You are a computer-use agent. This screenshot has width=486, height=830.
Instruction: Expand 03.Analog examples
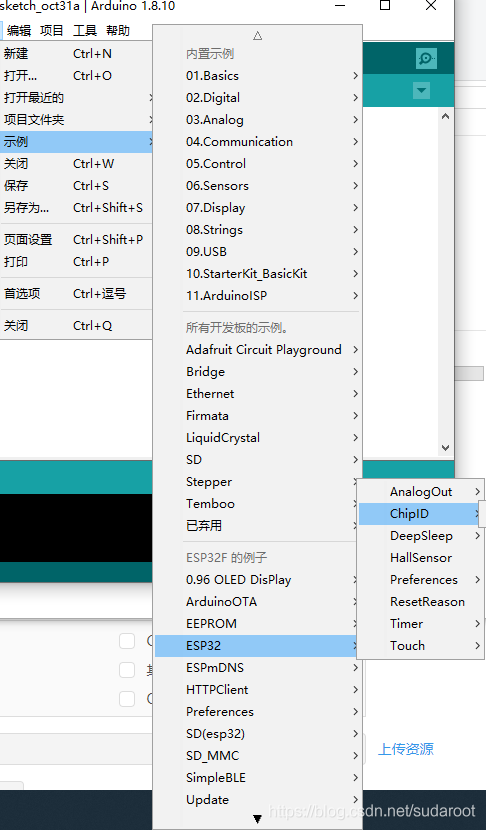pyautogui.click(x=258, y=120)
